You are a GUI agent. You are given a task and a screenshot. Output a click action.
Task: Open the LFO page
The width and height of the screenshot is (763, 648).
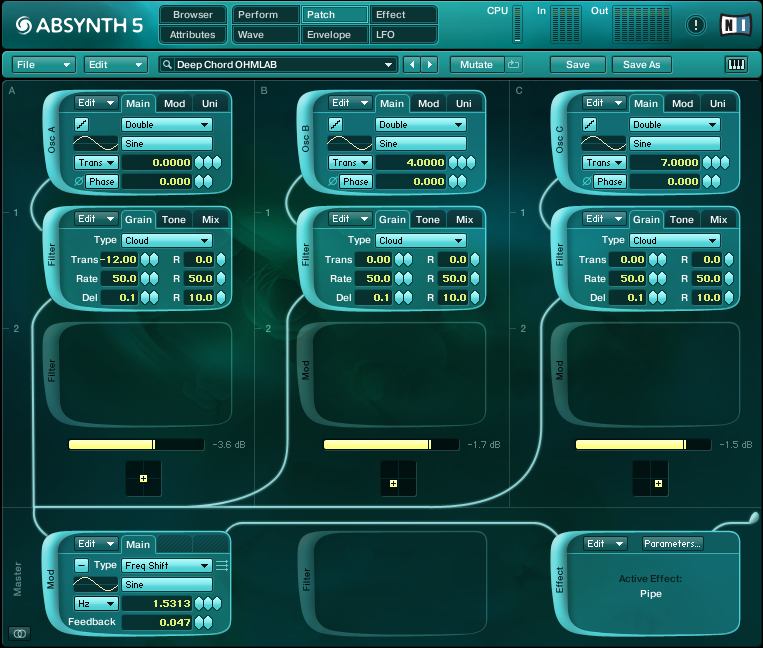click(x=403, y=35)
